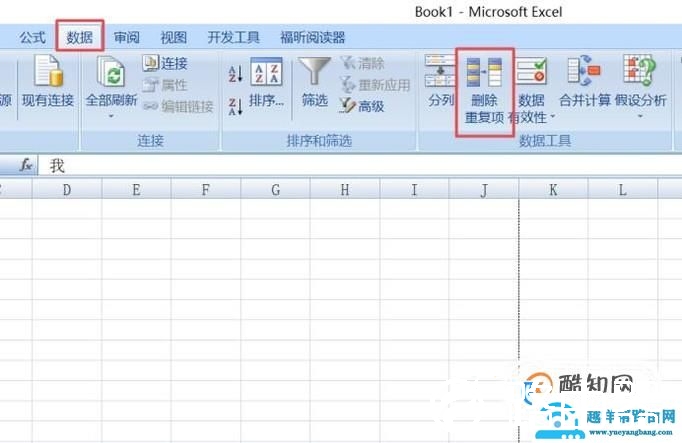Sort ascending A to Z
Image resolution: width=682 pixels, height=443 pixels.
[x=235, y=73]
